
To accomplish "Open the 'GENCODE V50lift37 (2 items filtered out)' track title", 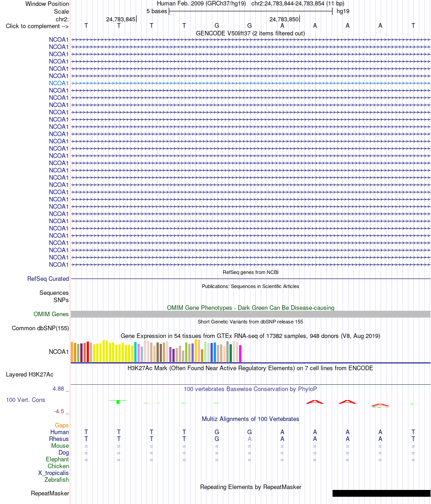I will pyautogui.click(x=250, y=34).
